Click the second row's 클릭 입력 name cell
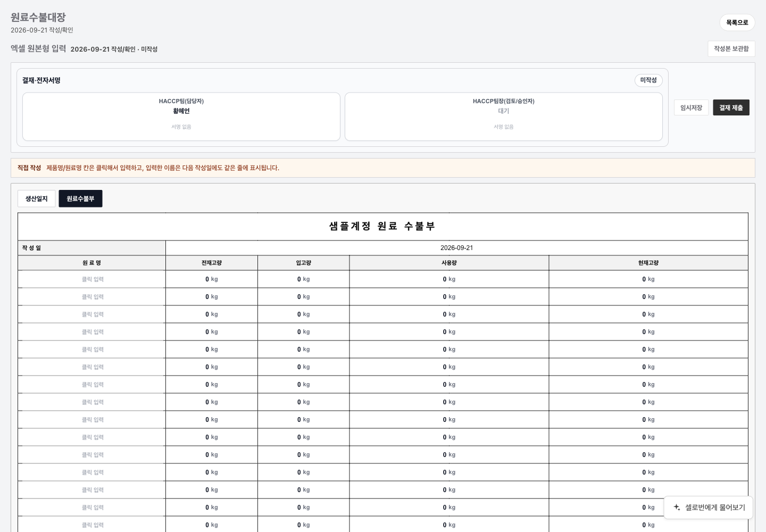This screenshot has height=532, width=766. click(92, 297)
